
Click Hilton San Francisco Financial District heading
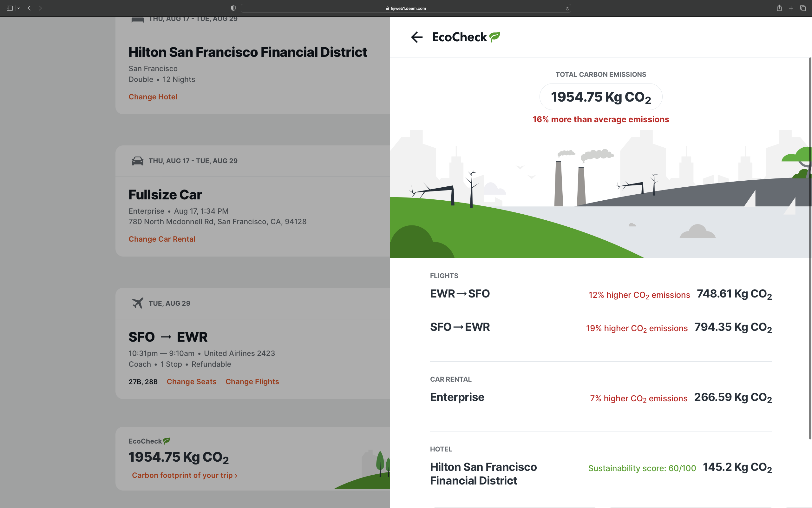pos(248,52)
